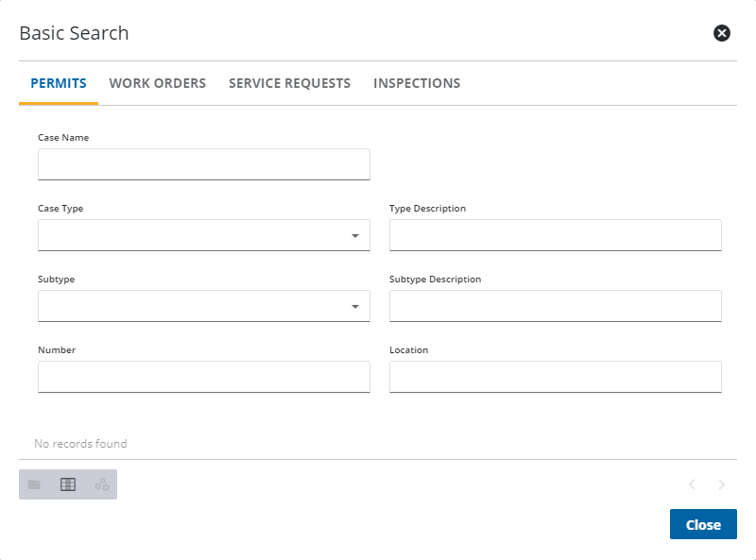
Task: Go to next results page arrow
Action: (722, 484)
